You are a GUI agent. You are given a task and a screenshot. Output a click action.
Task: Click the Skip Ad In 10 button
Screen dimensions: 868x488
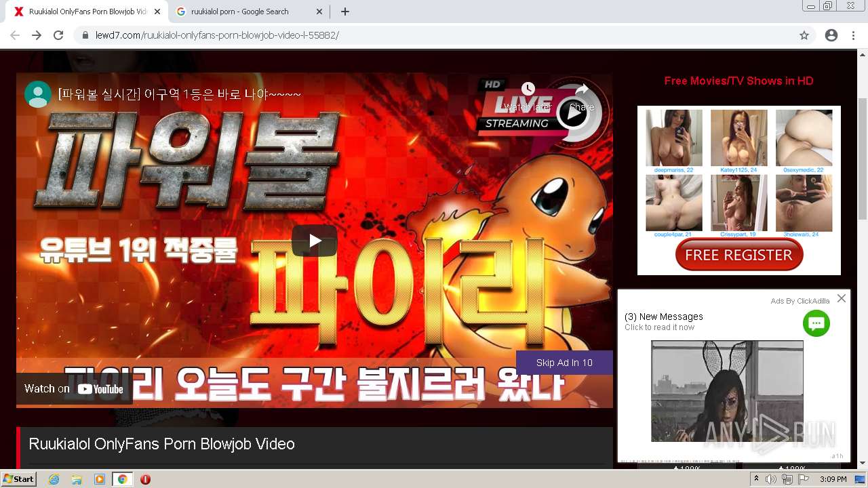point(564,363)
